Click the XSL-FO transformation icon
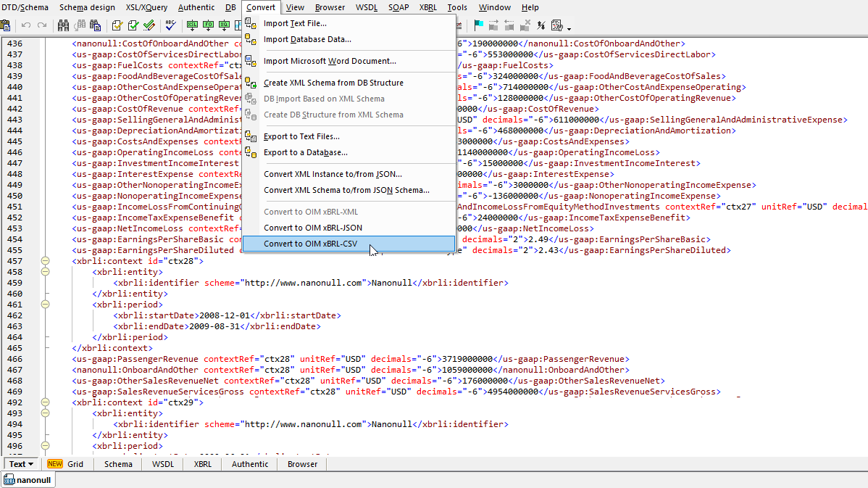 pos(209,26)
